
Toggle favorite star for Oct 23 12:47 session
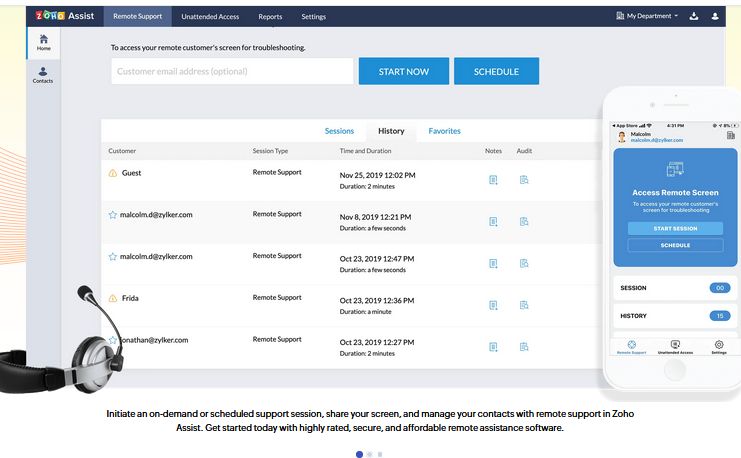pyautogui.click(x=113, y=257)
